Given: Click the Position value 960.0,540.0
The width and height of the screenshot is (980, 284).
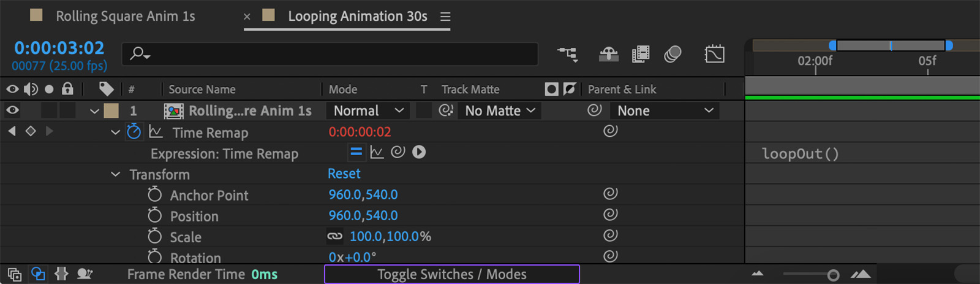Looking at the screenshot, I should (363, 215).
